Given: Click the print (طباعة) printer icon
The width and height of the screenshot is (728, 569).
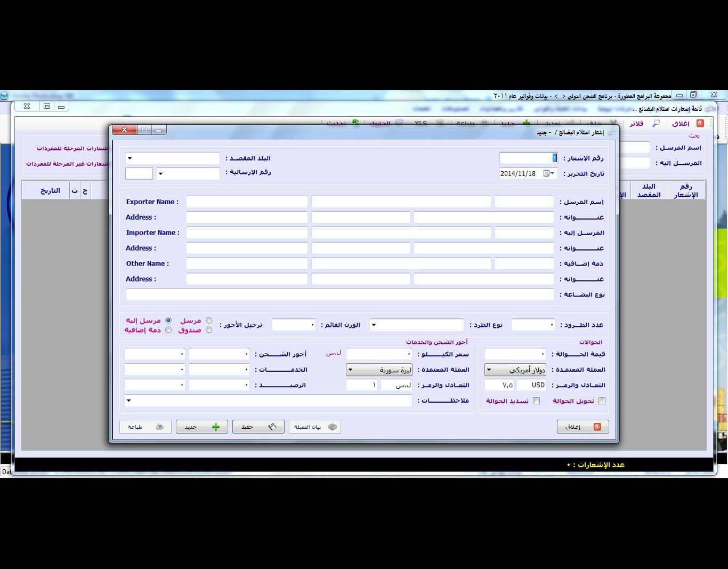Looking at the screenshot, I should click(x=159, y=427).
